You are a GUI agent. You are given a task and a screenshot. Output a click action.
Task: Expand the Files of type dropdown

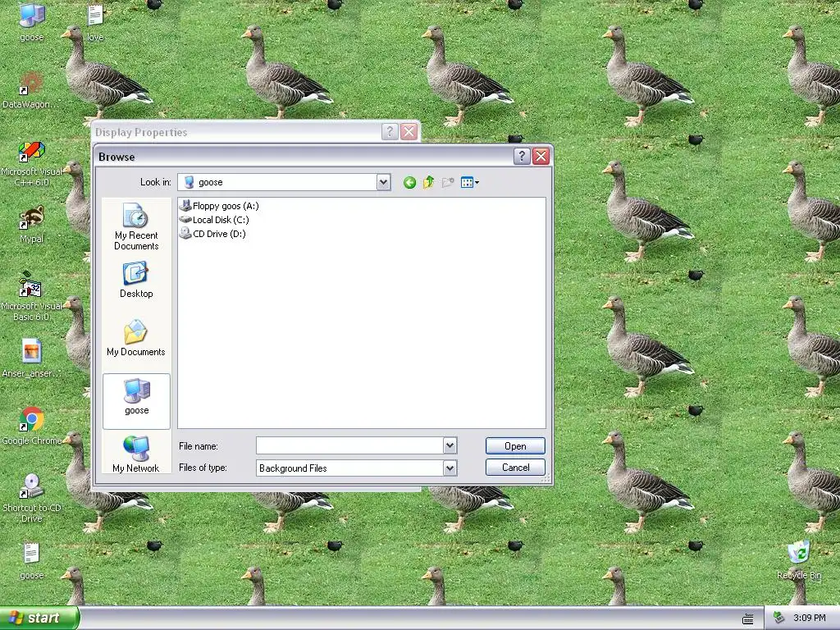click(450, 468)
